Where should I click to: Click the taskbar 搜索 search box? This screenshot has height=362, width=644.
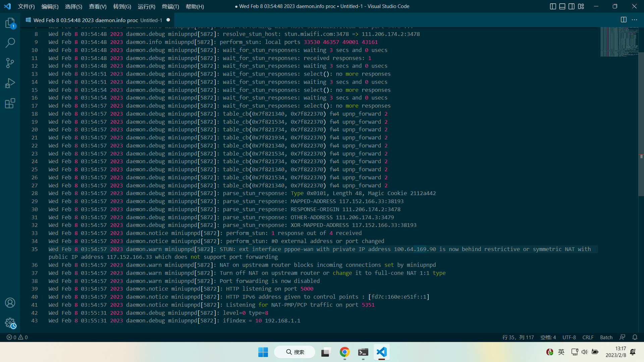[x=295, y=352]
